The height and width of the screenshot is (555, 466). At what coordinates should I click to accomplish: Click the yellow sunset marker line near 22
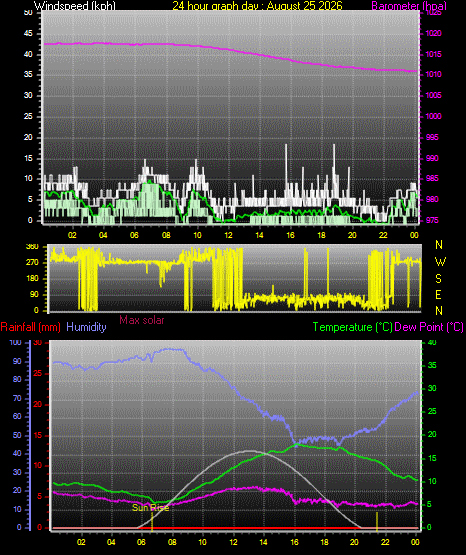tap(377, 522)
